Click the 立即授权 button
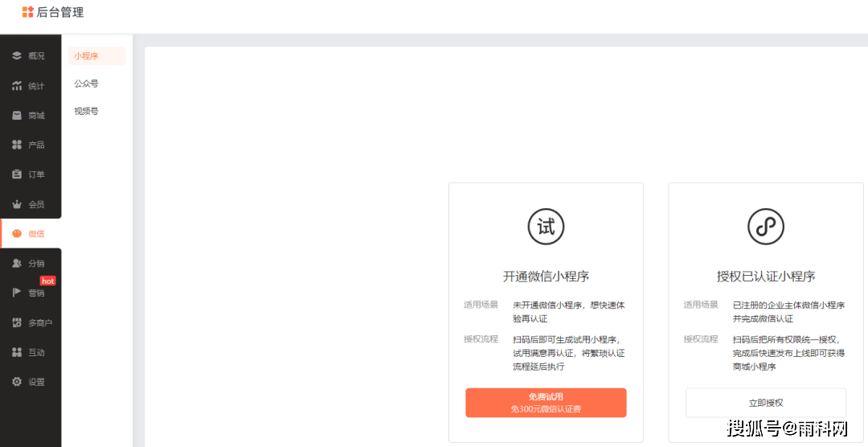 (x=765, y=403)
